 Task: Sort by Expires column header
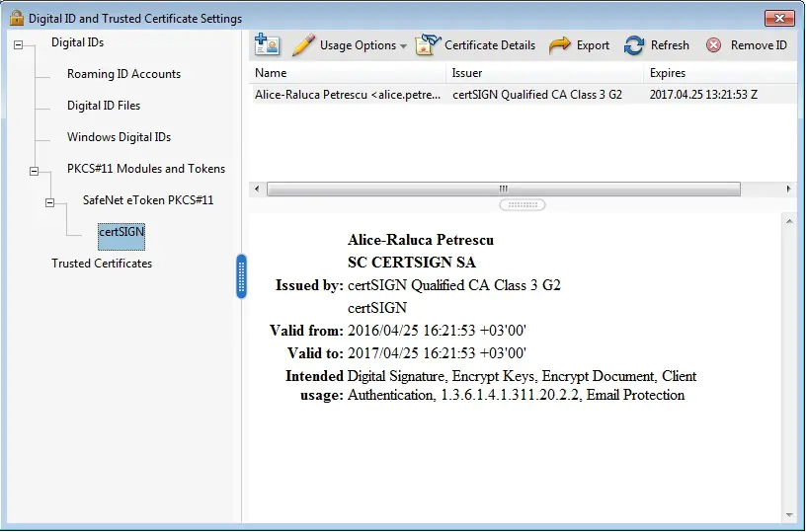point(720,73)
